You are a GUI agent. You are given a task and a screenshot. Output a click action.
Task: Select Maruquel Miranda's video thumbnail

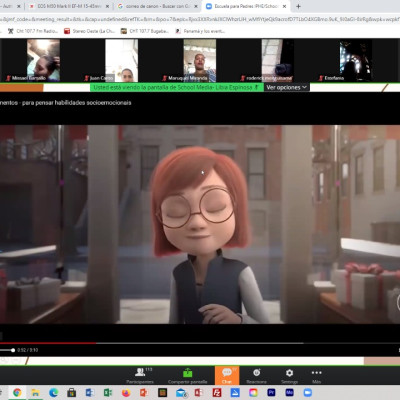point(200,60)
